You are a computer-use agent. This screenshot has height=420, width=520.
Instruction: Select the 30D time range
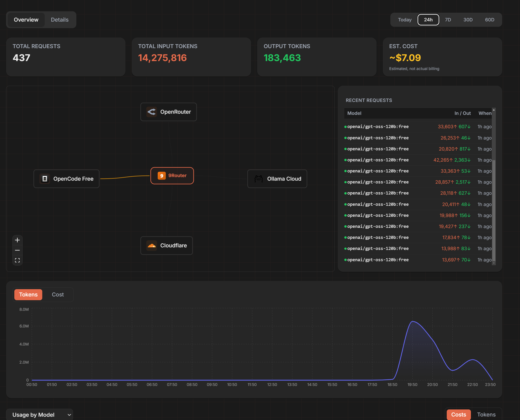[x=468, y=20]
